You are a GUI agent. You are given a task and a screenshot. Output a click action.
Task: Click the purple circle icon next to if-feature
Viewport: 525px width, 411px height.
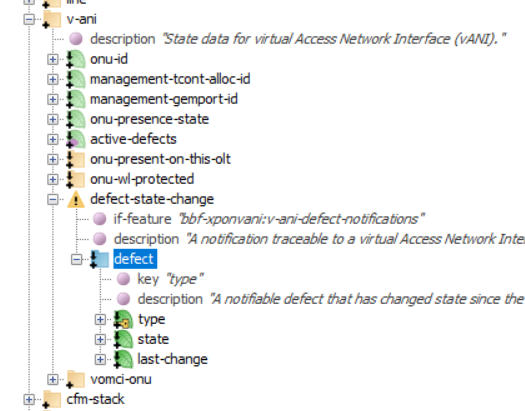tap(99, 219)
